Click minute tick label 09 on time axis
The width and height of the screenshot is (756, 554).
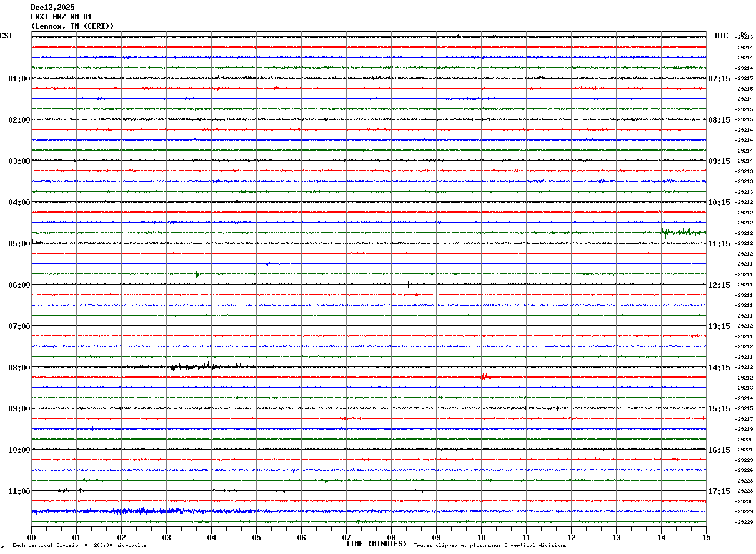436,537
